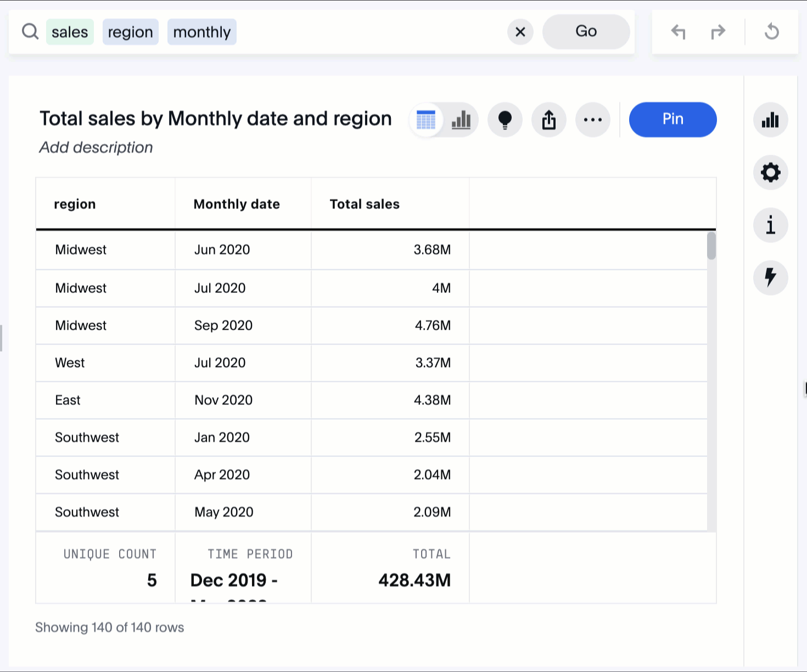Select the 'region' search token

[131, 32]
